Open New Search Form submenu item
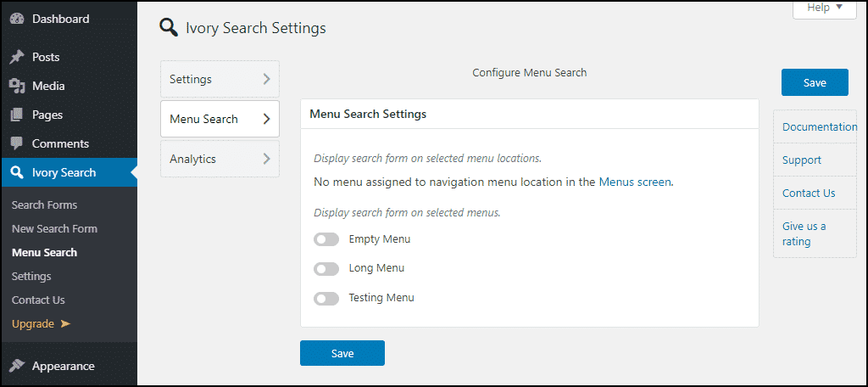This screenshot has width=868, height=387. point(54,229)
